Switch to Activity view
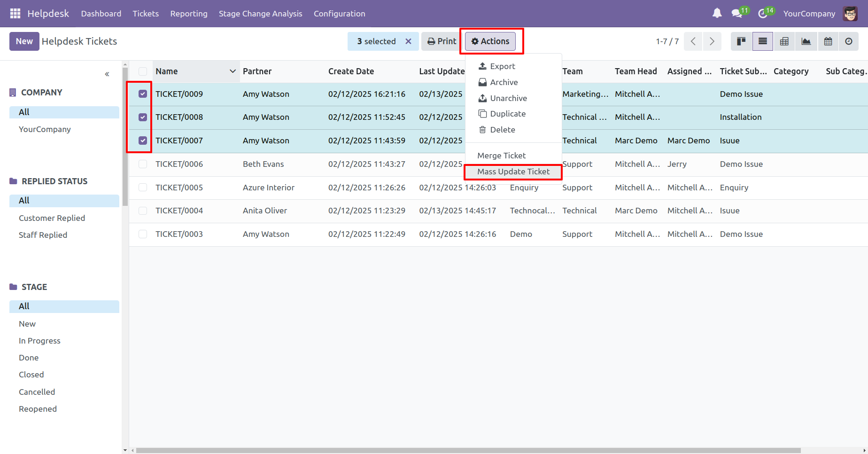The width and height of the screenshot is (868, 454). tap(849, 41)
